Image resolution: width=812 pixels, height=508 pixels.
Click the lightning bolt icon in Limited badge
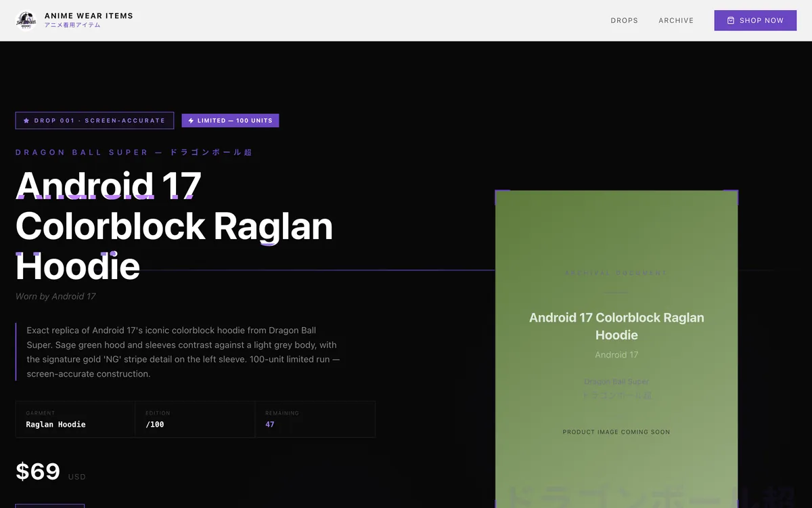tap(191, 121)
